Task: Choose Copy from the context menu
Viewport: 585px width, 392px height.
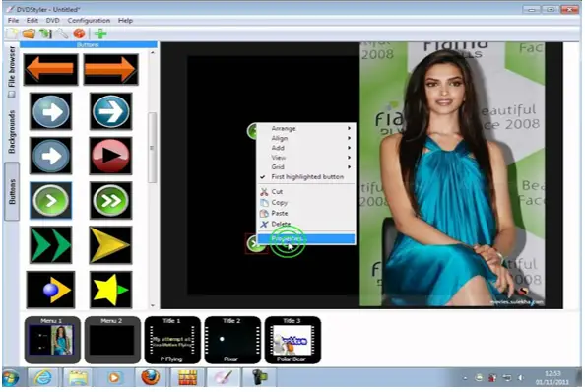Action: 306,203
